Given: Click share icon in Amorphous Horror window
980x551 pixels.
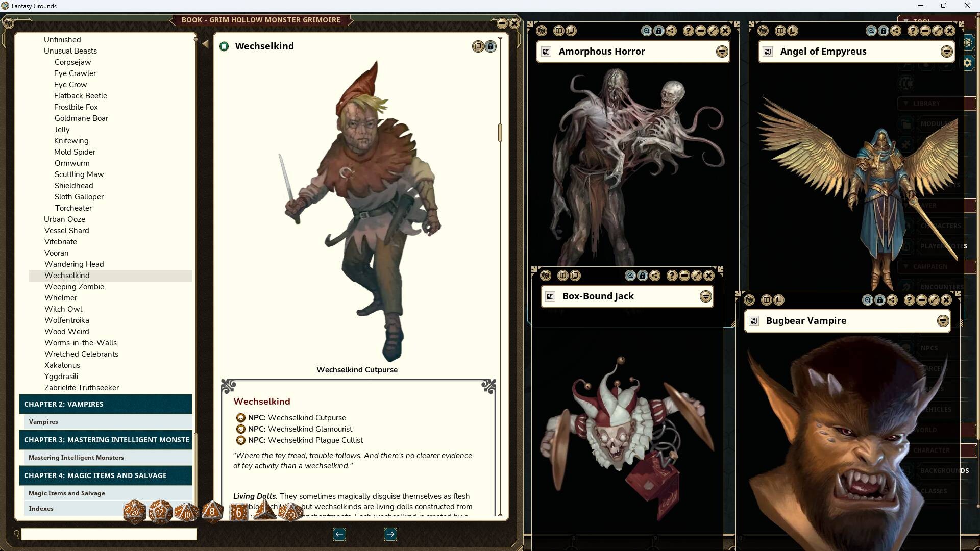Looking at the screenshot, I should tap(671, 31).
